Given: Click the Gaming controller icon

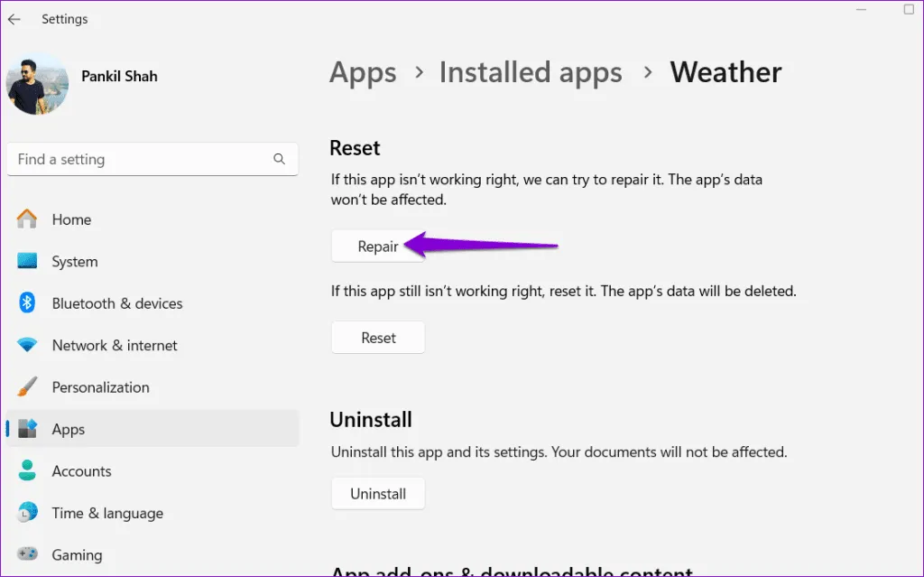Looking at the screenshot, I should coord(27,554).
